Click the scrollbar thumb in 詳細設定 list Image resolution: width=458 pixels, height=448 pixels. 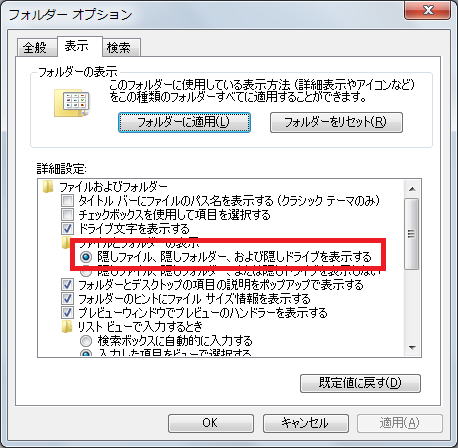(x=412, y=234)
